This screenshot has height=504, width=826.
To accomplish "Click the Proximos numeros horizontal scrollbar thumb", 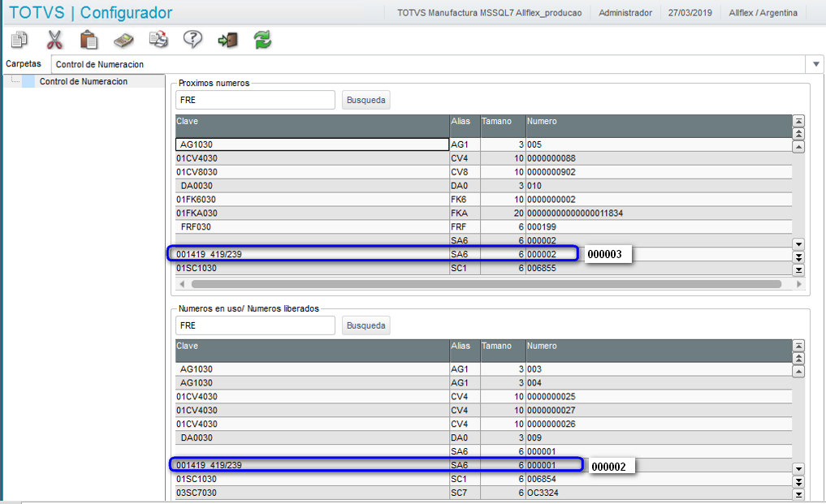I will click(x=487, y=284).
